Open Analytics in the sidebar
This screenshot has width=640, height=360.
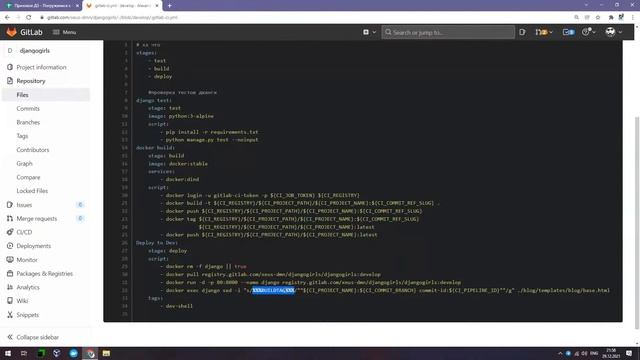[x=28, y=287]
